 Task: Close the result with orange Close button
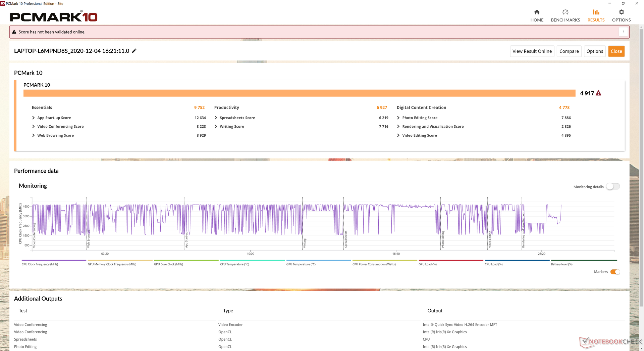click(616, 51)
